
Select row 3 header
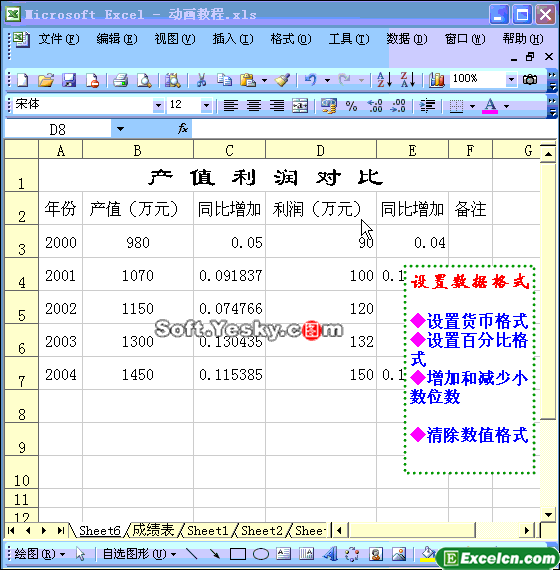(x=21, y=241)
